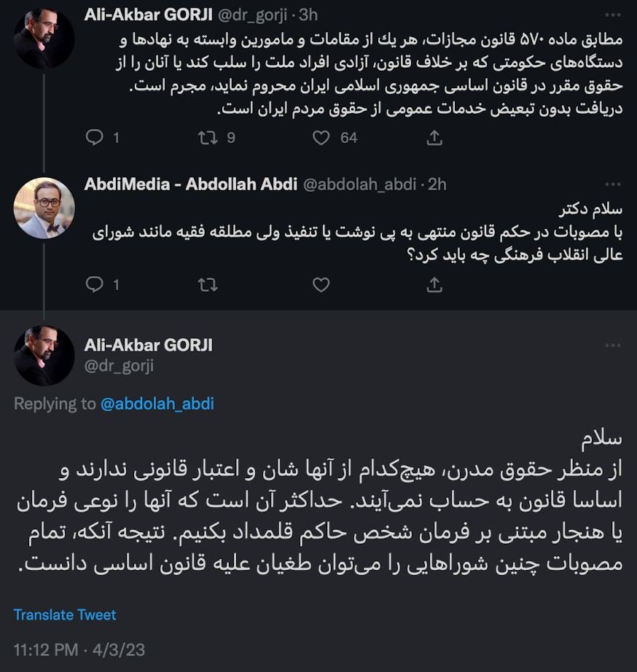This screenshot has height=672, width=637.
Task: Open avatar on the main focused tweet
Action: 44,356
